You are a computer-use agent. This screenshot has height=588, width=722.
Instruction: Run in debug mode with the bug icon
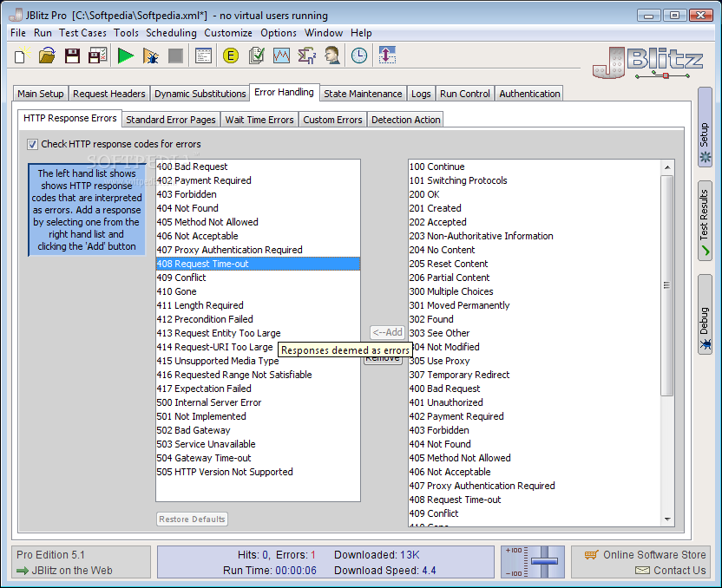(x=151, y=56)
